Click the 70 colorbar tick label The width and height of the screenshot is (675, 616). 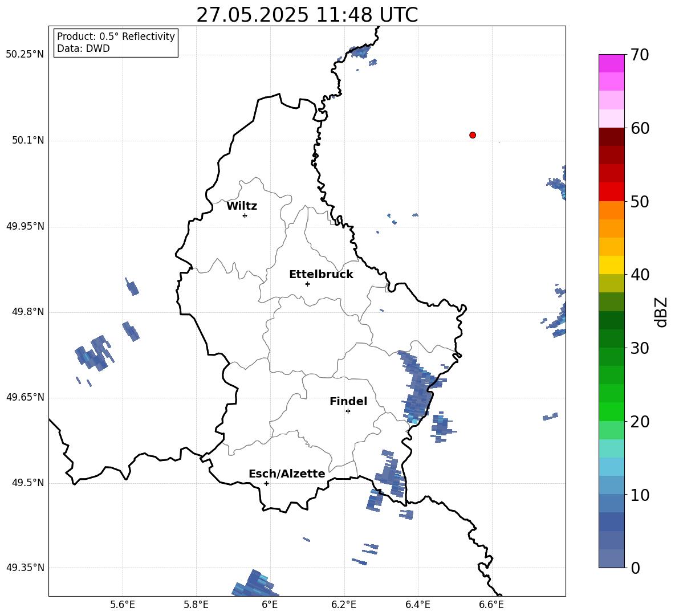click(x=640, y=55)
